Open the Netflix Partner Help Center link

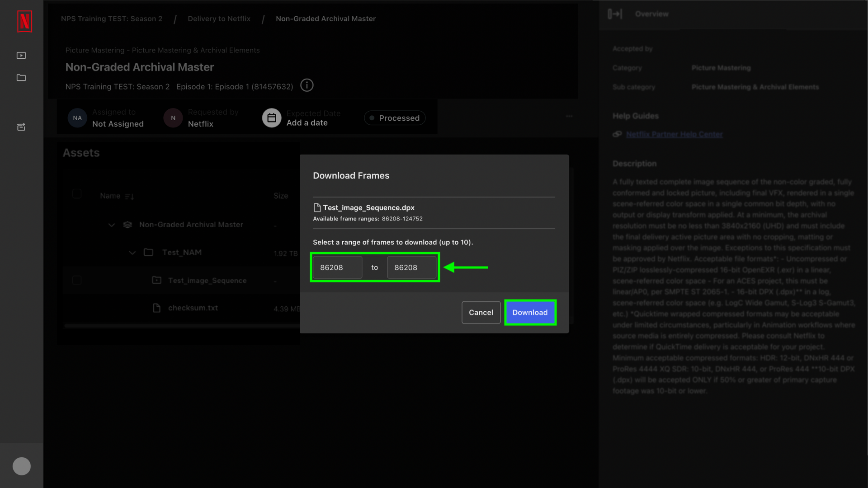point(674,134)
